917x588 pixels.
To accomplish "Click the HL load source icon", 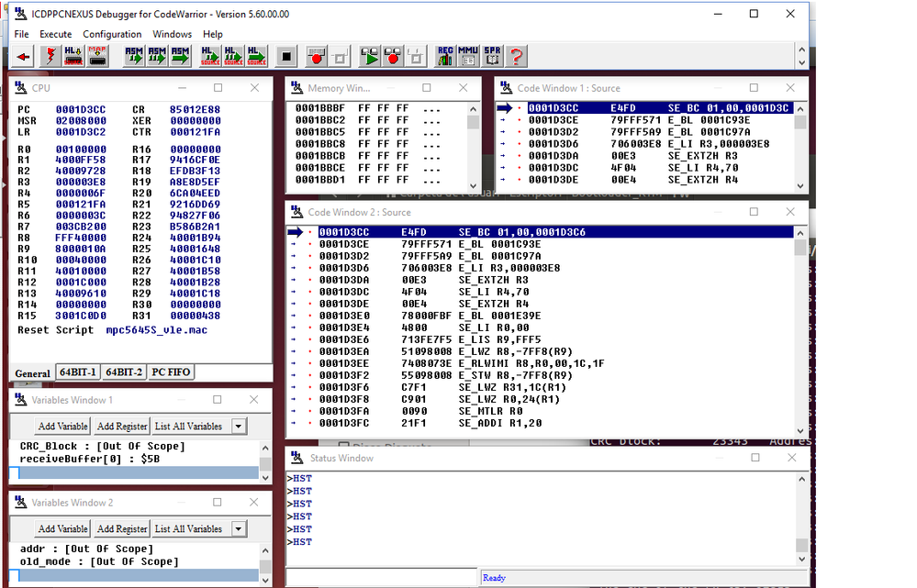I will (73, 57).
